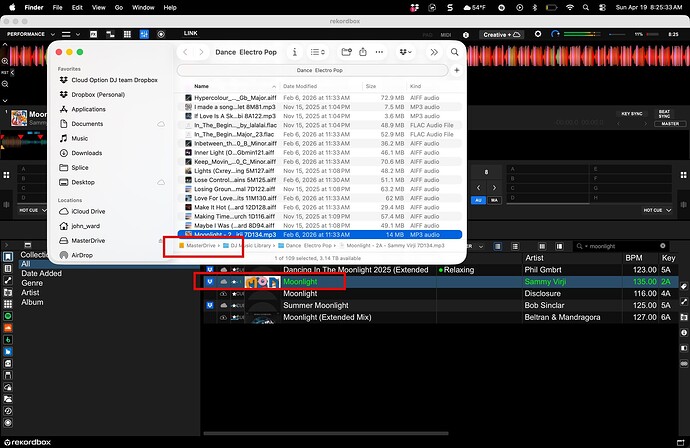Click the Creative plan cloud button
Screen dimensions: 690x448
pos(502,35)
